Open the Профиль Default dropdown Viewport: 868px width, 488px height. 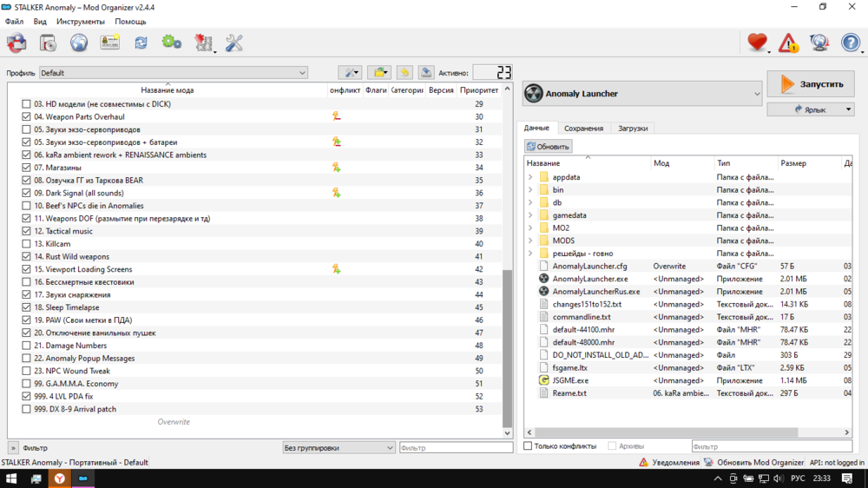pyautogui.click(x=174, y=73)
